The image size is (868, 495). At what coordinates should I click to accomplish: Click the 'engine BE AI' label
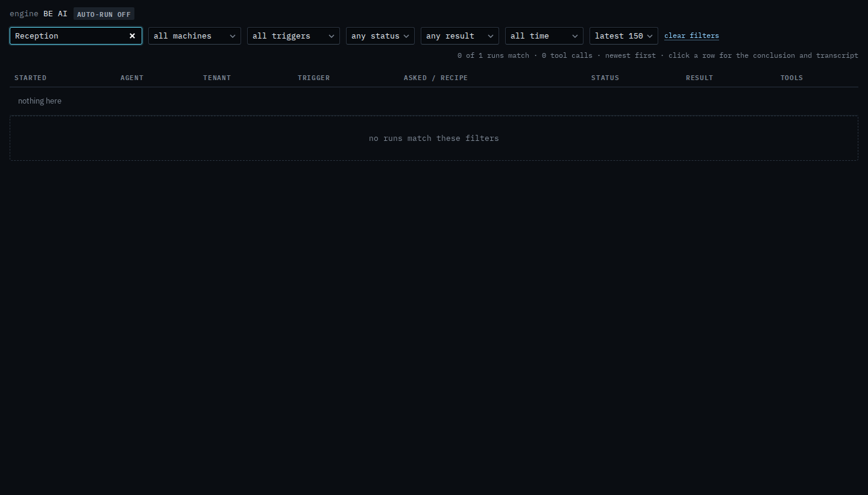click(x=39, y=13)
